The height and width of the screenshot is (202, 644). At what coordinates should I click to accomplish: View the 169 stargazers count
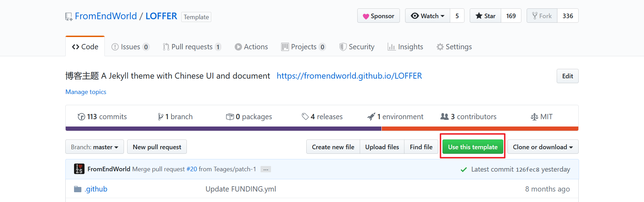[511, 16]
